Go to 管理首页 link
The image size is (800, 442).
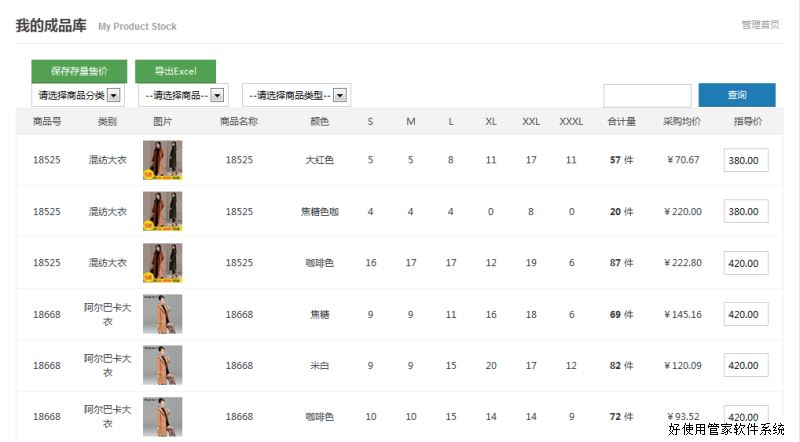click(x=760, y=24)
